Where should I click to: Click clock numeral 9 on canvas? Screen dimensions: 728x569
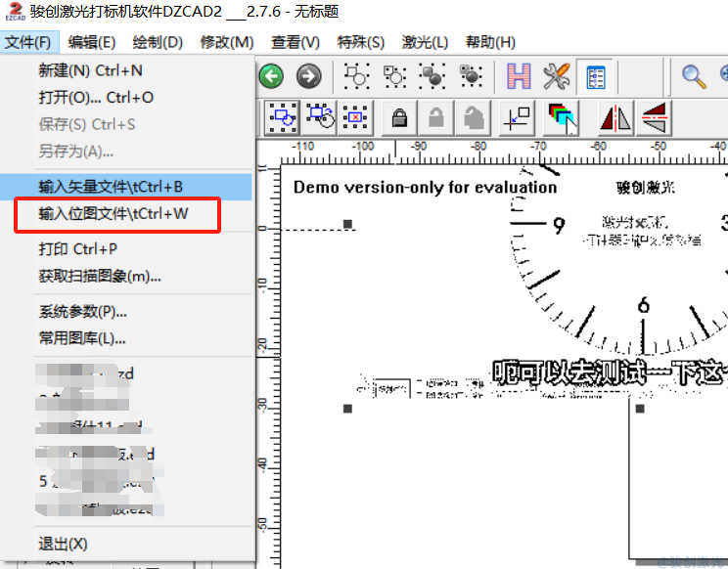click(x=559, y=226)
